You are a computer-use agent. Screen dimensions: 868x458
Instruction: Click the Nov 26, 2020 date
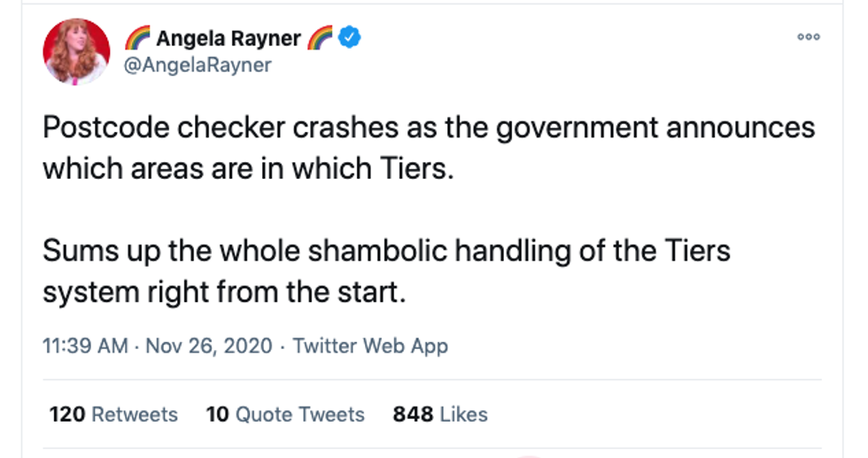click(207, 345)
